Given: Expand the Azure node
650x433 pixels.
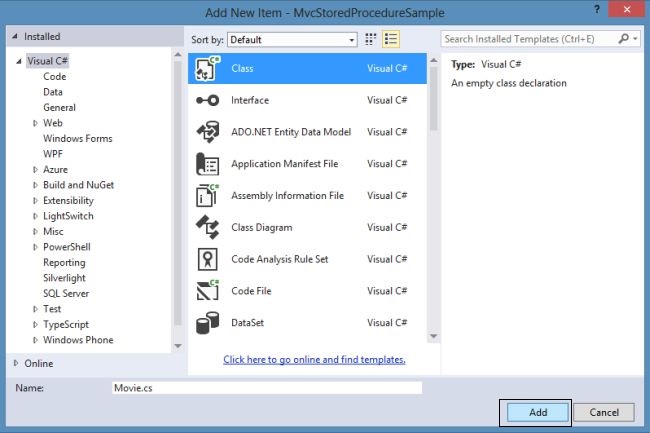Looking at the screenshot, I should point(35,169).
